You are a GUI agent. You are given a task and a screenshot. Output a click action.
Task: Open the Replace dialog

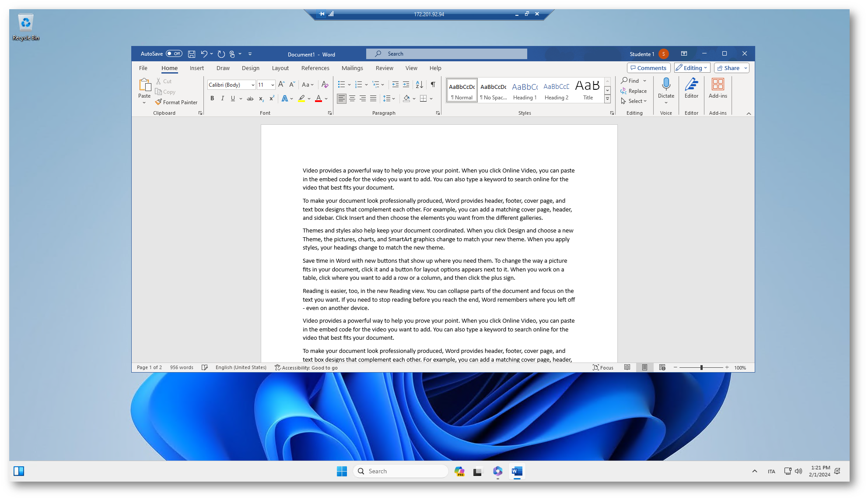(633, 91)
